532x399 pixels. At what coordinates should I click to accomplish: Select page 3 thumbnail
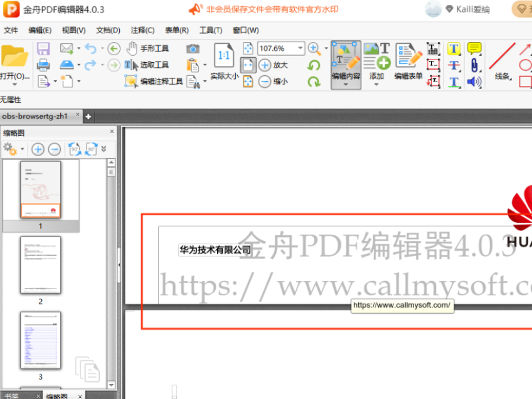(40, 340)
